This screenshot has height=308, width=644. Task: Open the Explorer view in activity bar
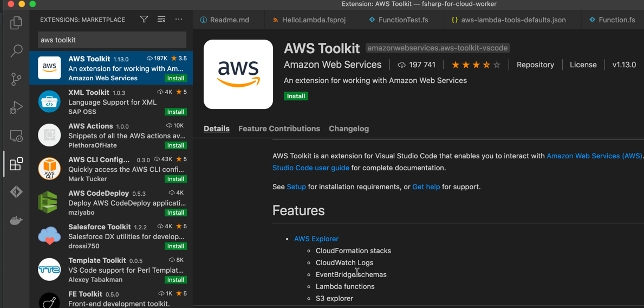[16, 22]
